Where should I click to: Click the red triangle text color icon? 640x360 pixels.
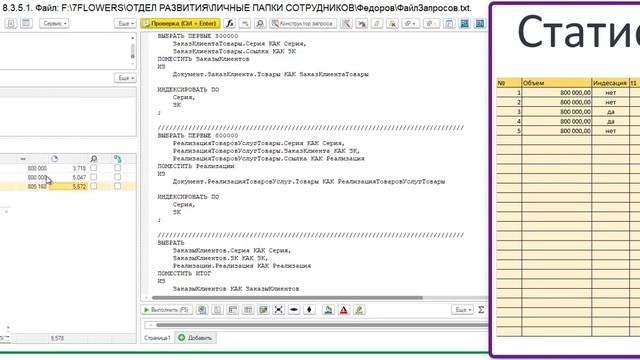344,310
